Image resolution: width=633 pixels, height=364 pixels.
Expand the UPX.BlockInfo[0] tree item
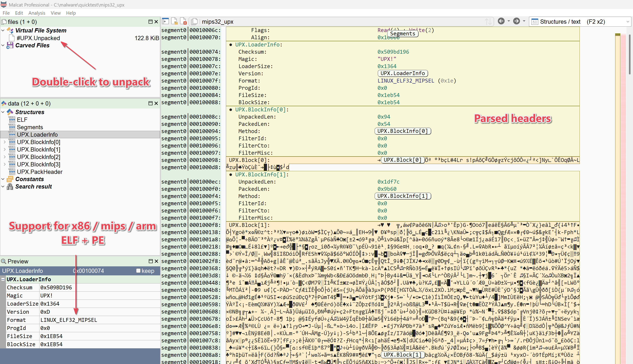(x=5, y=142)
